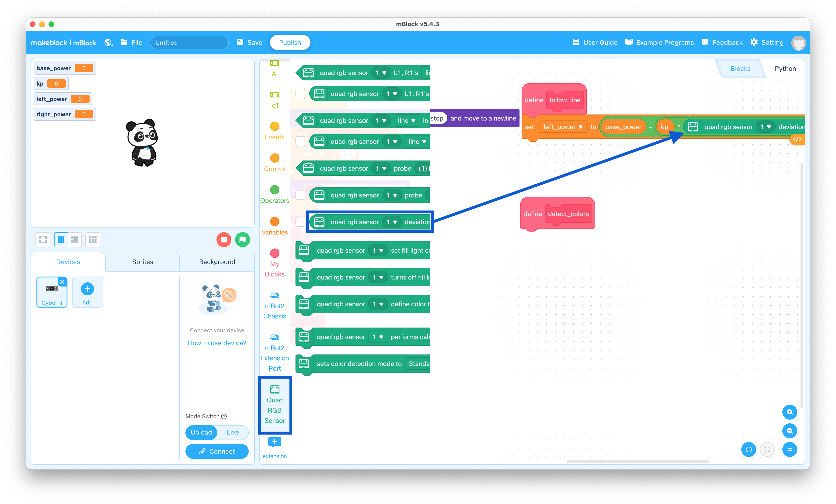Open sensor index dropdown on define color block

[378, 304]
